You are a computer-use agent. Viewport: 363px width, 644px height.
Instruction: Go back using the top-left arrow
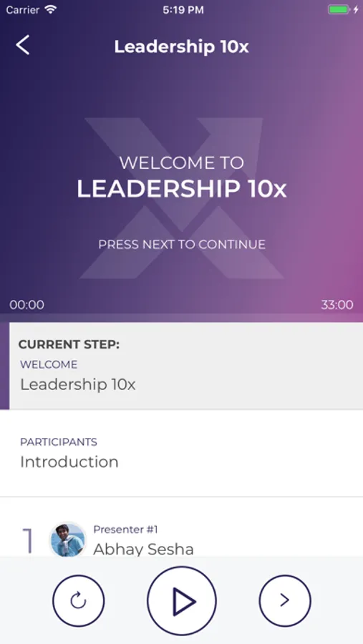(x=23, y=45)
